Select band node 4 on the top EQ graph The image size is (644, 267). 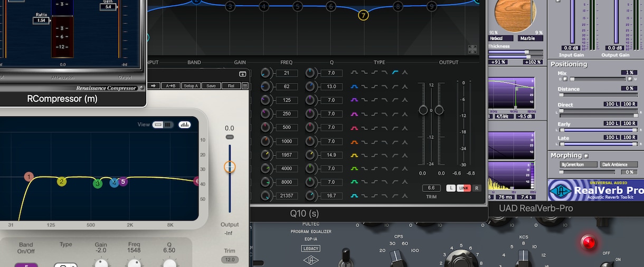[x=264, y=6]
